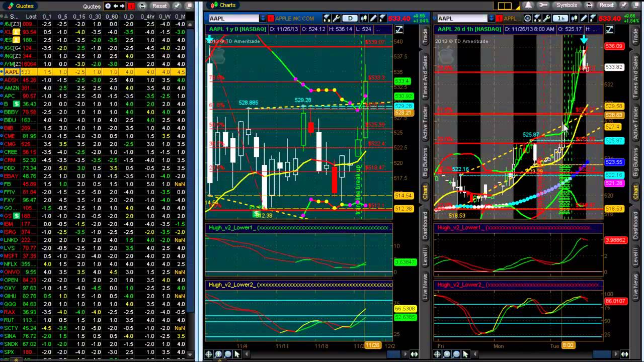Expand the left chart symbol dropdown arrow
This screenshot has height=362, width=644.
point(263,19)
